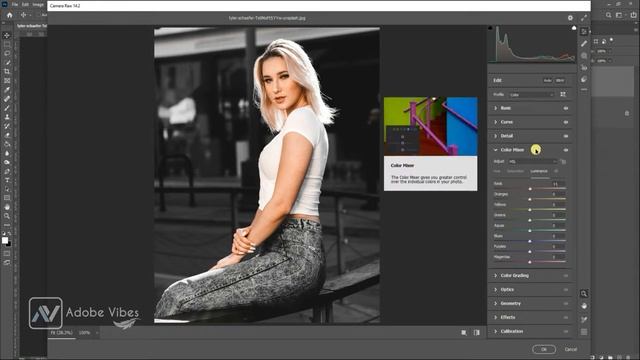Toggle Color Grading panel visibility eye
The height and width of the screenshot is (360, 640).
[566, 276]
